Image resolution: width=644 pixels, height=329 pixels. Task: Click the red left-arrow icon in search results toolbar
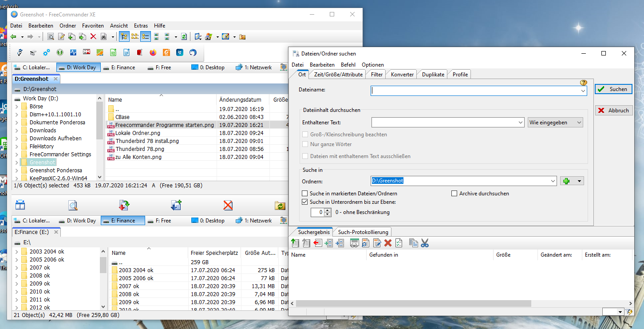pyautogui.click(x=318, y=243)
